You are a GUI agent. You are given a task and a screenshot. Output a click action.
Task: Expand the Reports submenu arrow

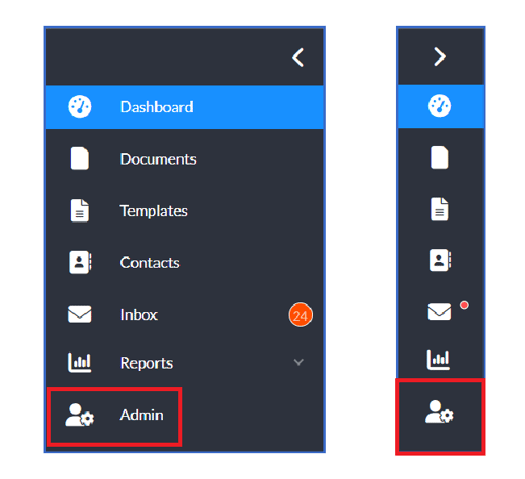tap(298, 362)
